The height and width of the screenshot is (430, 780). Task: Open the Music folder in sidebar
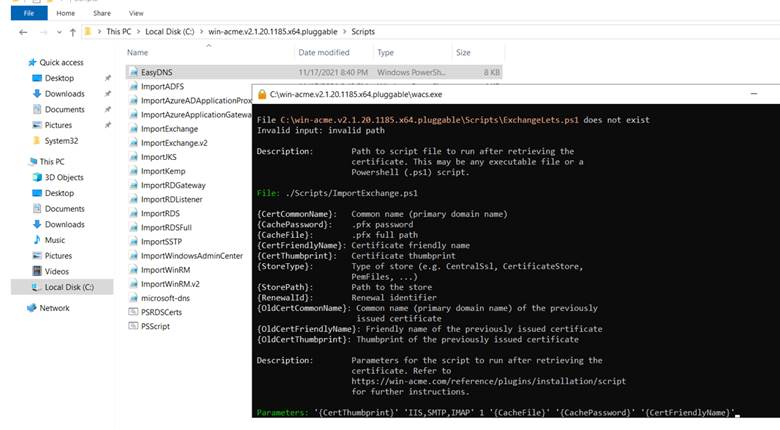(55, 240)
